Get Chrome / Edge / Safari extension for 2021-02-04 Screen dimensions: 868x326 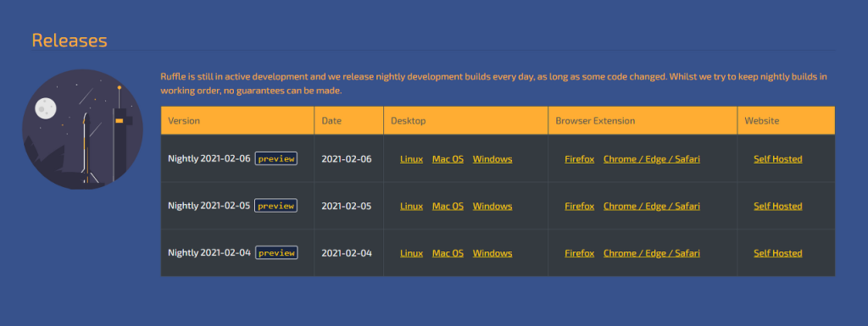(x=652, y=253)
